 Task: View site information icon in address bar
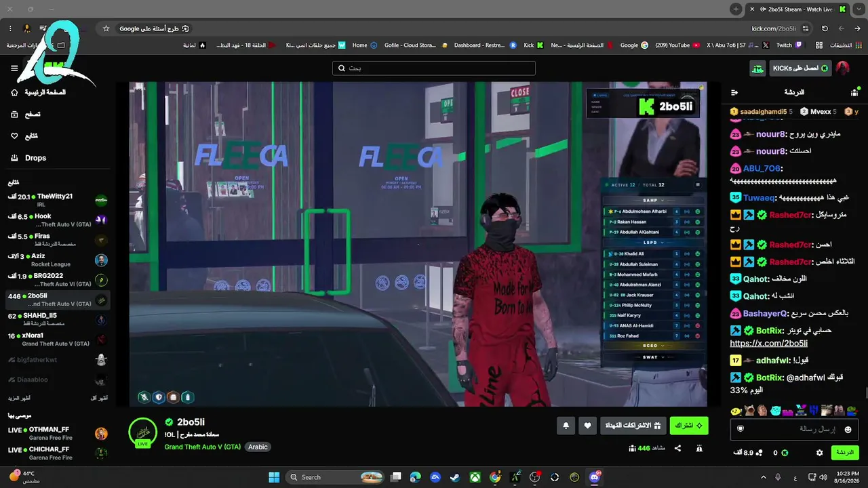pyautogui.click(x=806, y=28)
